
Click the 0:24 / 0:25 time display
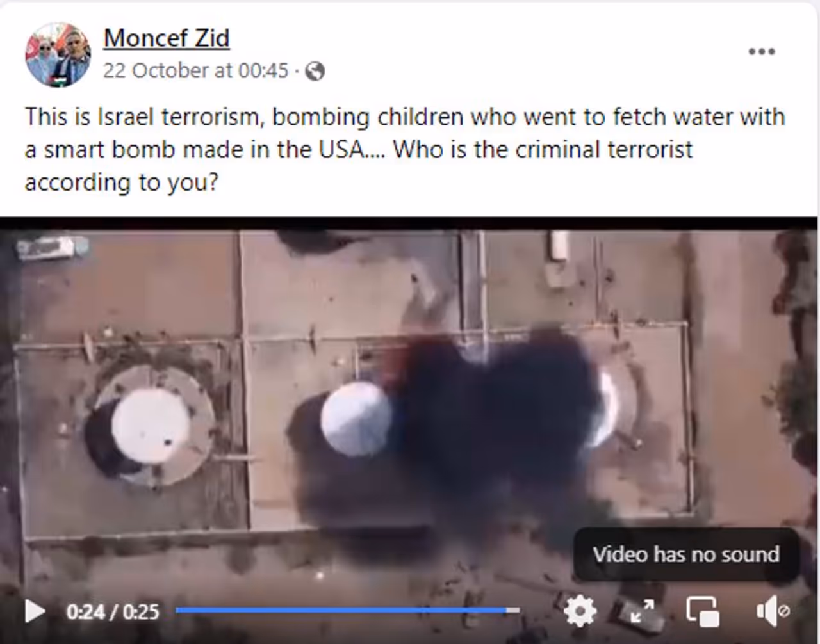(113, 612)
